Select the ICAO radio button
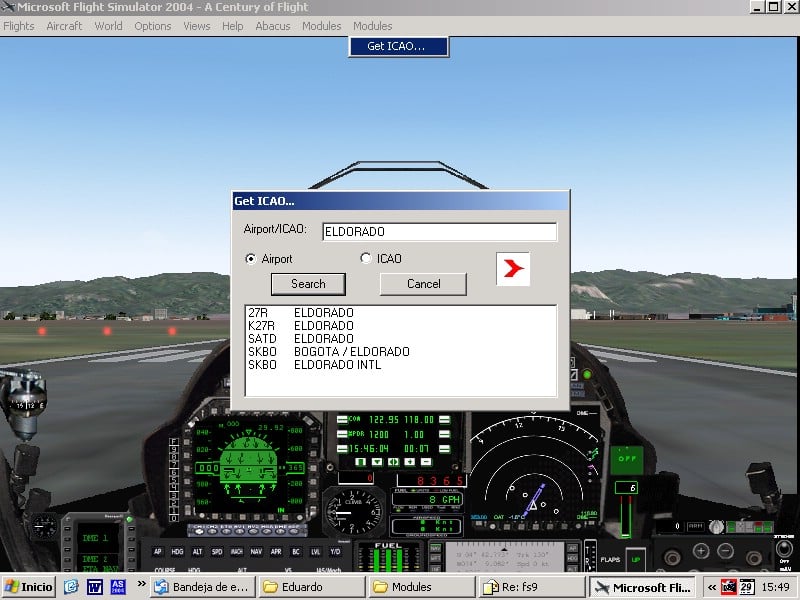The image size is (800, 600). tap(366, 259)
